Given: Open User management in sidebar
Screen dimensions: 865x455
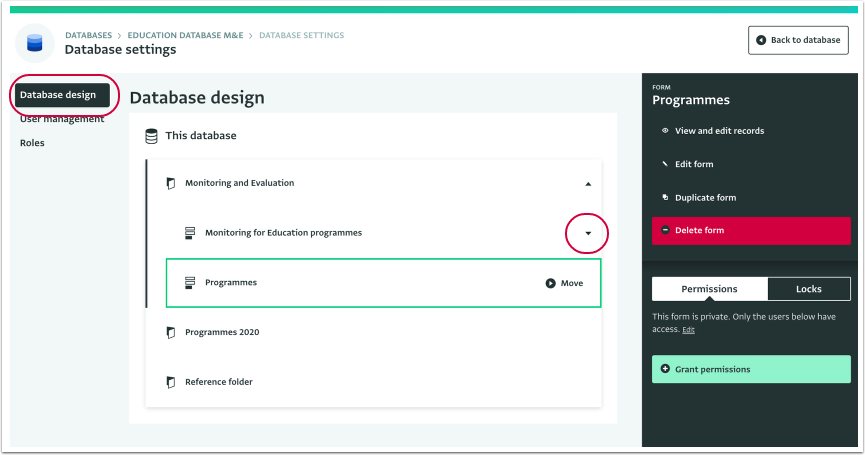Looking at the screenshot, I should (x=62, y=119).
